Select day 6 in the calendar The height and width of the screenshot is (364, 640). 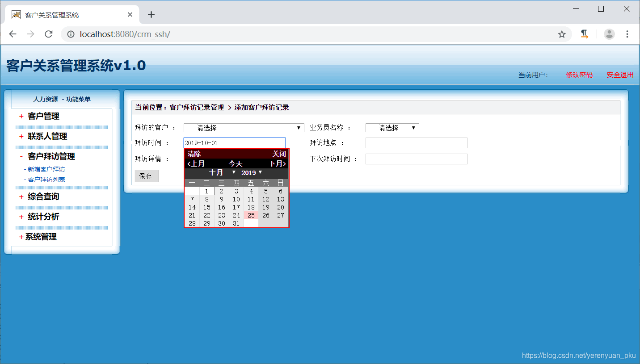pyautogui.click(x=281, y=191)
